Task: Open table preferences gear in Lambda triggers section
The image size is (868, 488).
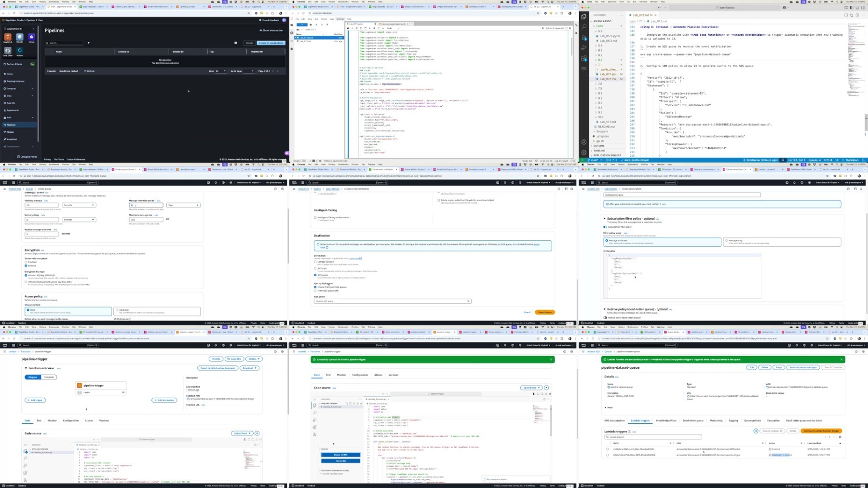Action: point(840,437)
